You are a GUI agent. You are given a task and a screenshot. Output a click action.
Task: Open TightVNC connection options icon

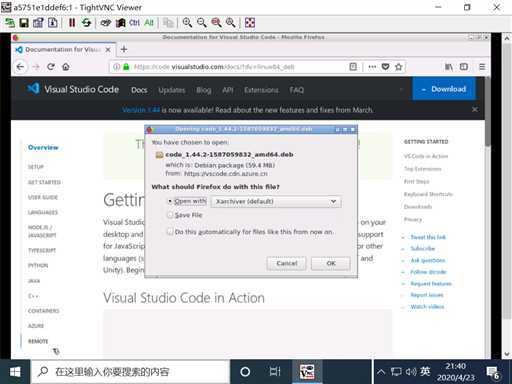[38, 23]
